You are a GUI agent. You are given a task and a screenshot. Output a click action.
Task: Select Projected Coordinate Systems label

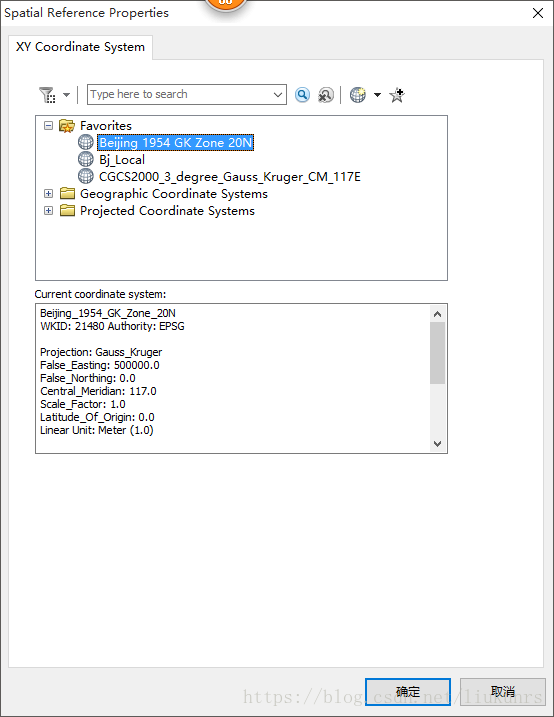coord(167,211)
